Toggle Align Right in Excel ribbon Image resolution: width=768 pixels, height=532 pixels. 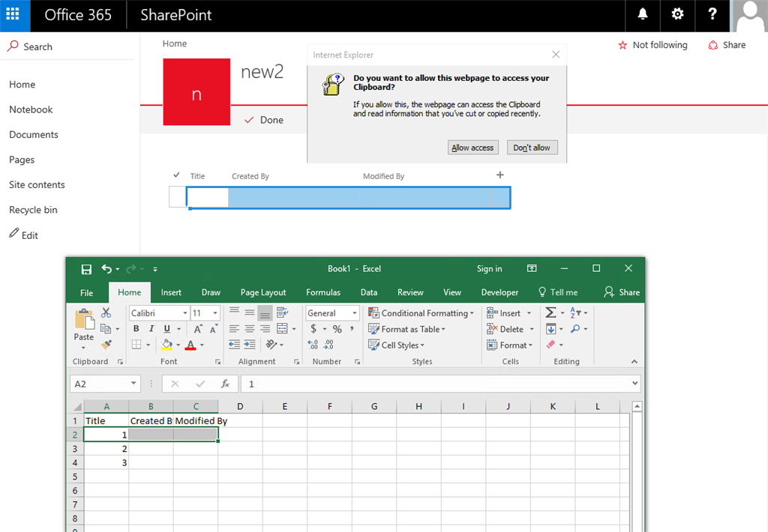[265, 329]
